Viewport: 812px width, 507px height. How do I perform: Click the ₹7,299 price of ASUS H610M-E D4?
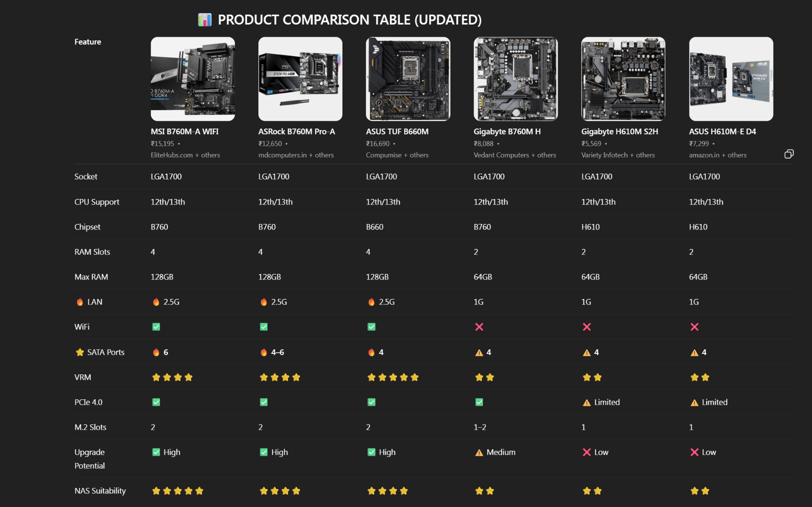[699, 144]
